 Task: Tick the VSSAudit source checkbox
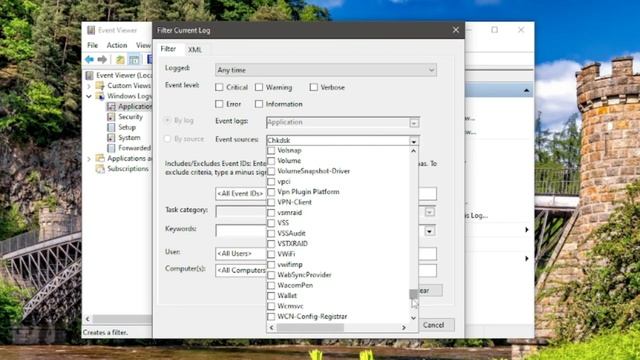[271, 233]
